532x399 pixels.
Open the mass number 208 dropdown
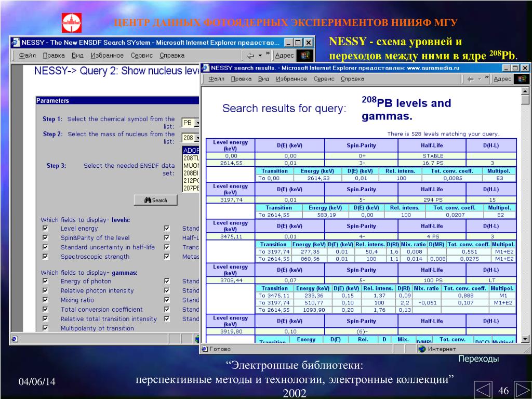(x=196, y=138)
